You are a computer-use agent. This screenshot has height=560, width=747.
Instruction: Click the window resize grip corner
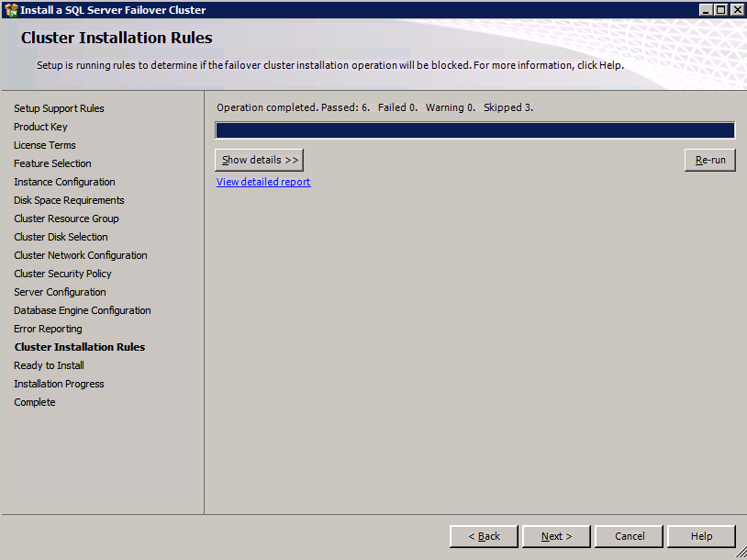pos(741,553)
